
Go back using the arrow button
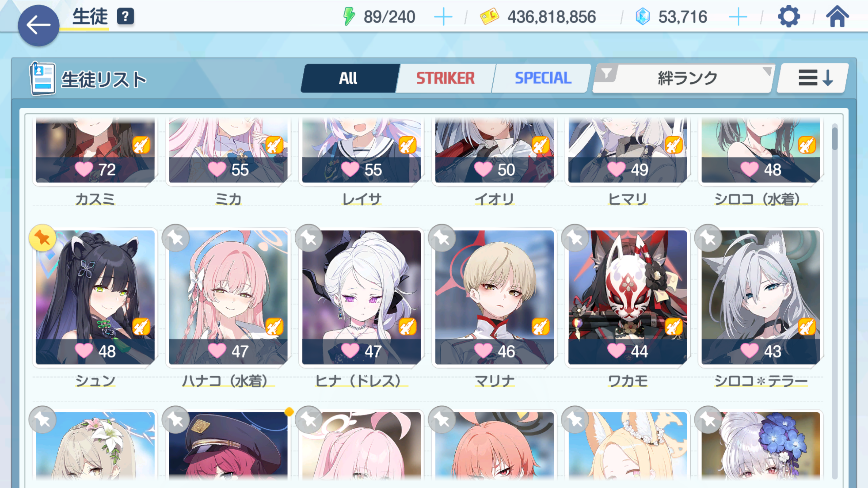(38, 25)
